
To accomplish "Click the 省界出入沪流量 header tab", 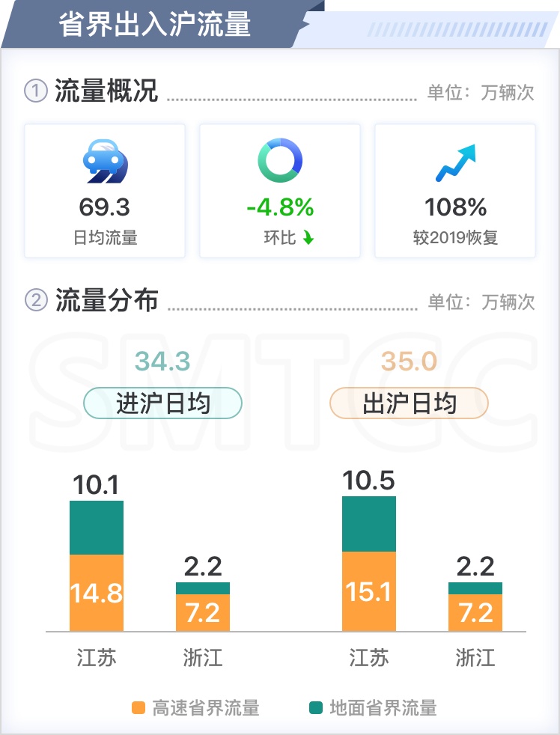I will (x=155, y=25).
